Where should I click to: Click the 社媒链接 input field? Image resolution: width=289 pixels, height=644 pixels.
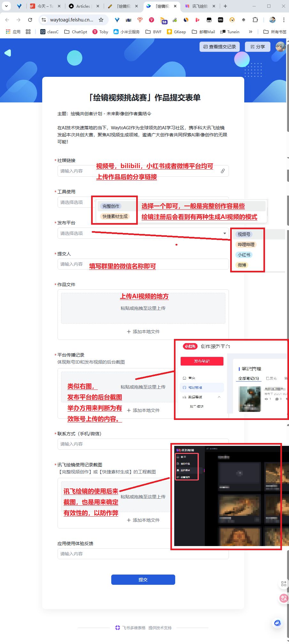click(143, 171)
